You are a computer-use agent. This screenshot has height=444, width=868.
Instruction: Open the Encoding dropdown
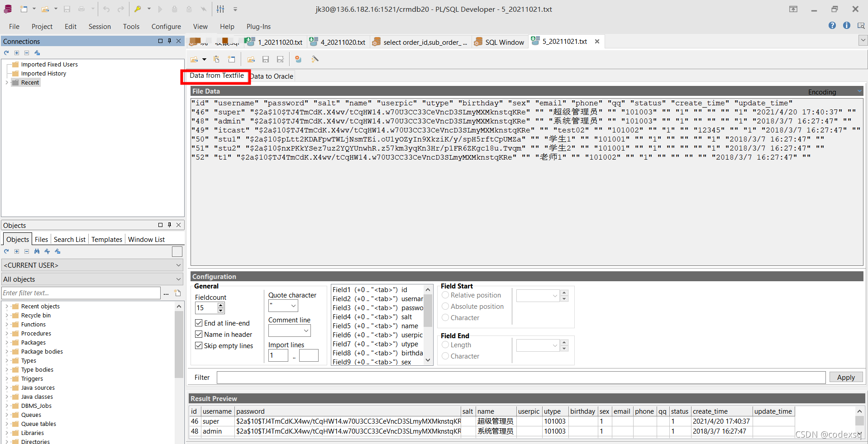[x=859, y=91]
